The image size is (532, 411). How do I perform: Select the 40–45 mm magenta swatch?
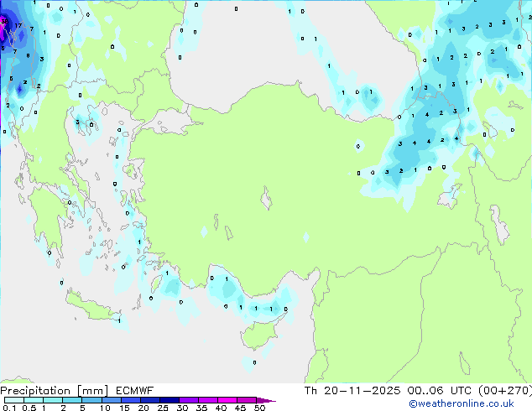coord(227,400)
